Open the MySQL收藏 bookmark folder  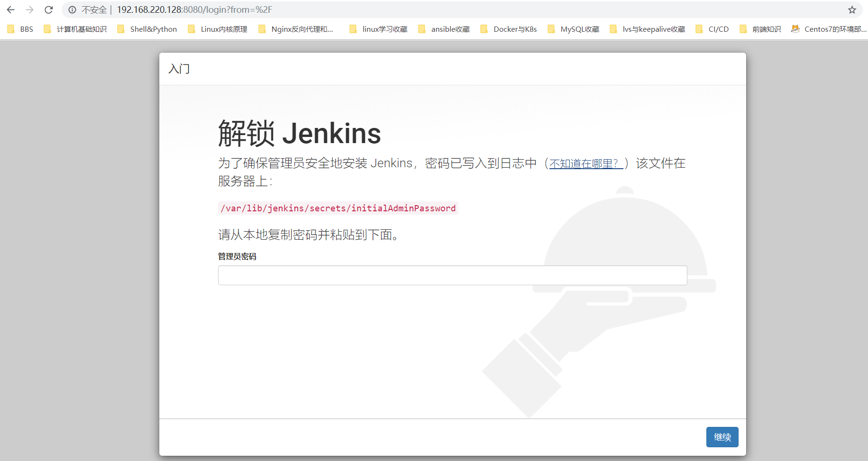(x=573, y=29)
